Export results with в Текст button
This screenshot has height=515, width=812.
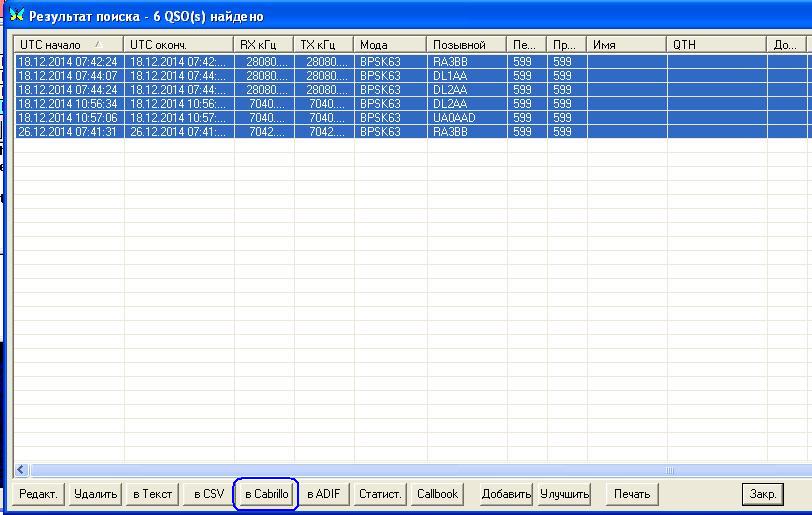pos(152,494)
